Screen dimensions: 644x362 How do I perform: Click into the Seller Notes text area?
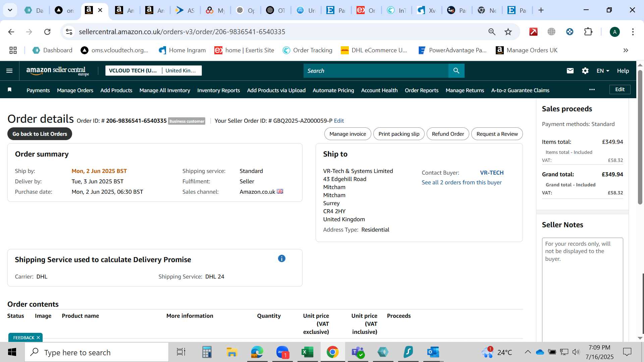point(582,290)
